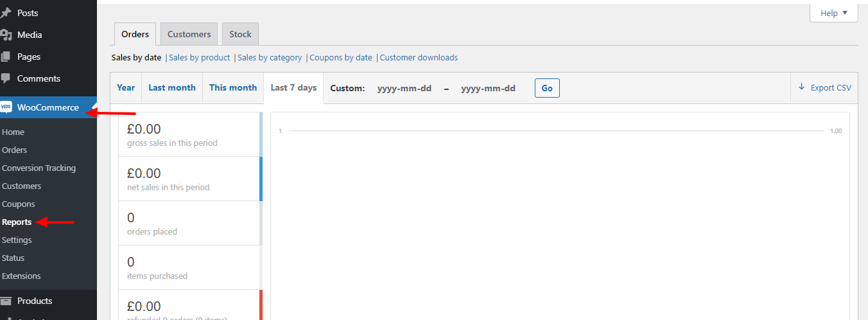868x320 pixels.
Task: Click the Products archive icon
Action: click(x=6, y=301)
